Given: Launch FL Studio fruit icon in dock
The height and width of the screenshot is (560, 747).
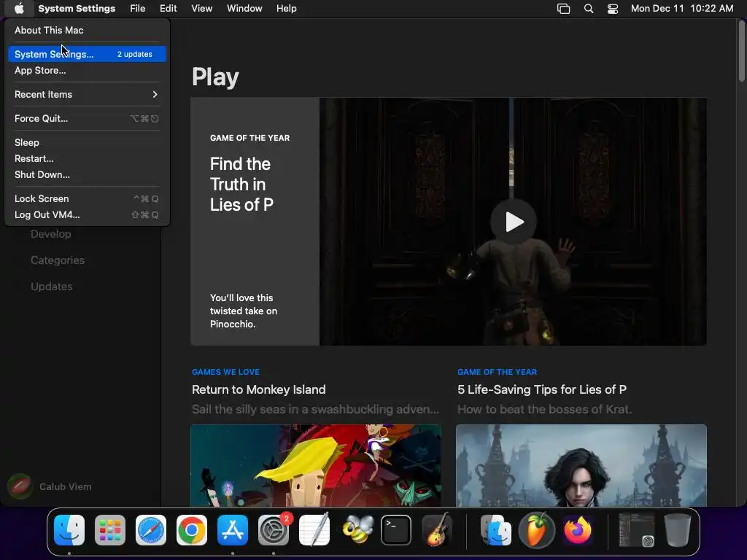Looking at the screenshot, I should click(x=536, y=530).
